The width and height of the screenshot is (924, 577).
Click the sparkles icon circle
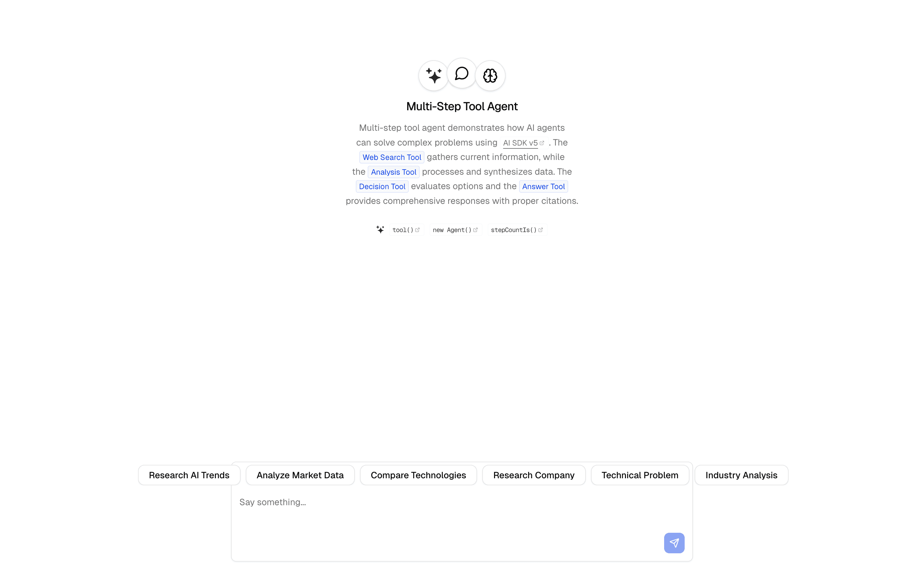[x=433, y=76]
